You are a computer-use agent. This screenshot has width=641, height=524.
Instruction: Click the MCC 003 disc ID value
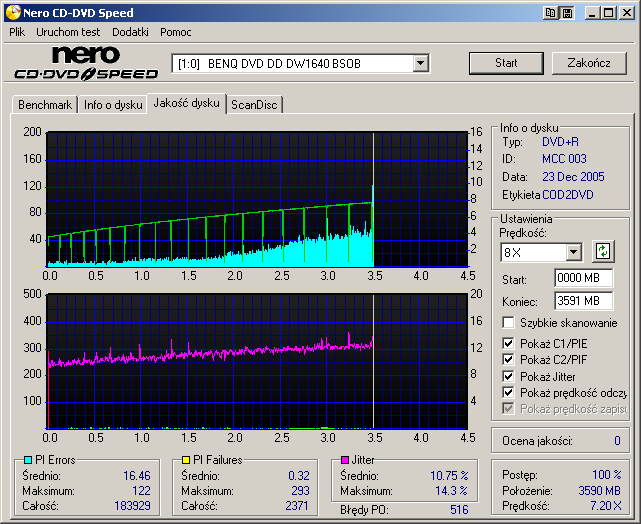[564, 159]
